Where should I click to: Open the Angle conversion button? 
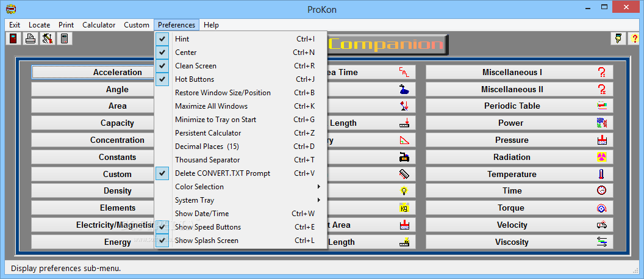coord(93,89)
